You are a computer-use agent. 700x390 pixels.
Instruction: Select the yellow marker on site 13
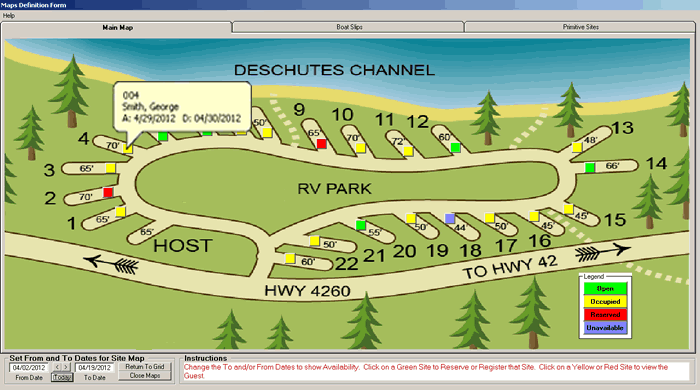pos(577,147)
